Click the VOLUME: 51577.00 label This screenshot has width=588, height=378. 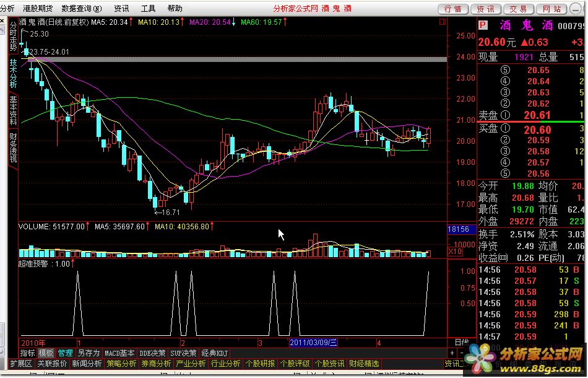tap(54, 227)
